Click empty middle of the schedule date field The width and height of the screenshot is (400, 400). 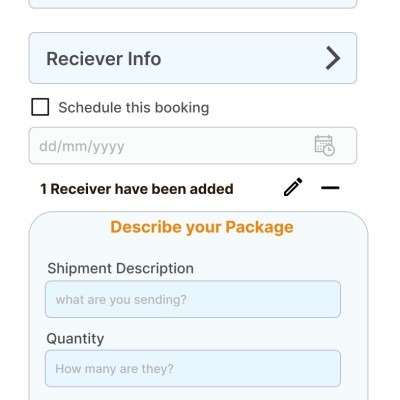217,145
